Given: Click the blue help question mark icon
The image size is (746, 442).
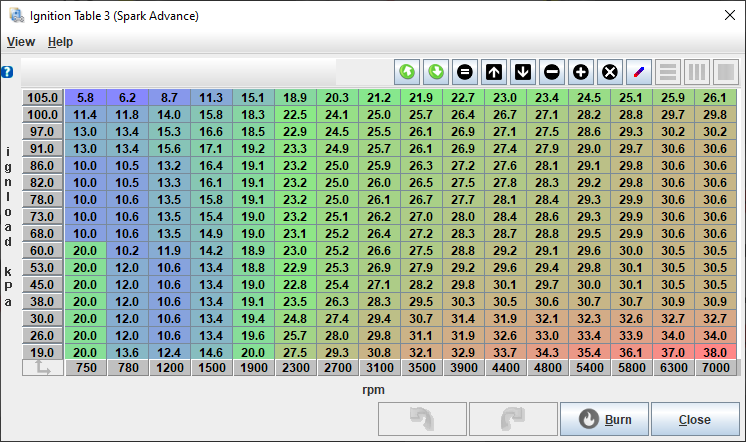Looking at the screenshot, I should tap(7, 72).
